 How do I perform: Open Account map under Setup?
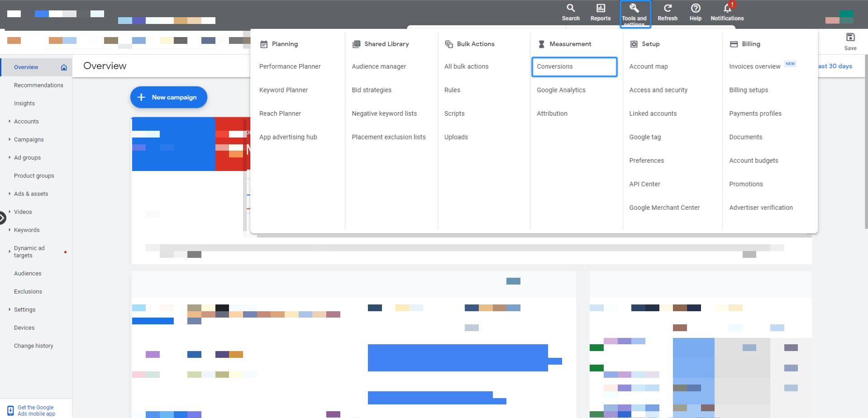[x=649, y=66]
